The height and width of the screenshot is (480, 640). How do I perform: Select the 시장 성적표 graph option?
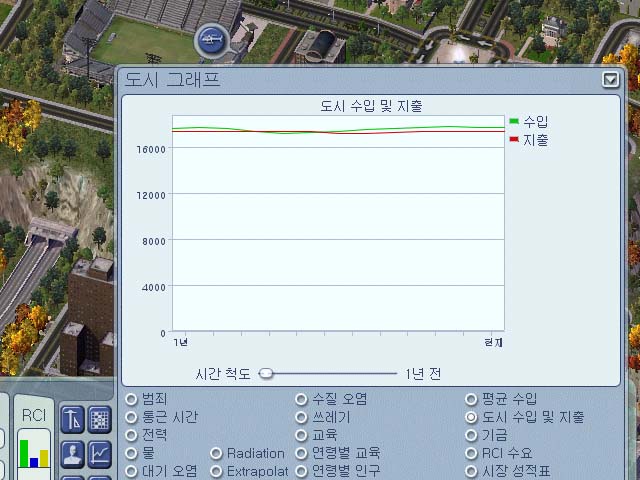pos(471,471)
